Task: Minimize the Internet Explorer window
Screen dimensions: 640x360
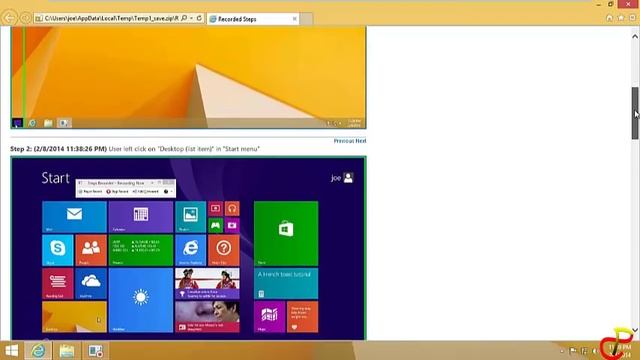Action: tap(598, 4)
